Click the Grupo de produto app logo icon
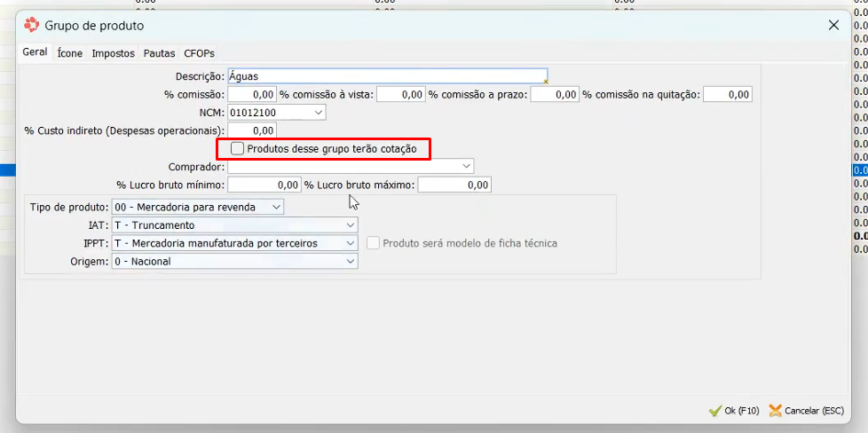This screenshot has width=868, height=433. click(x=31, y=25)
